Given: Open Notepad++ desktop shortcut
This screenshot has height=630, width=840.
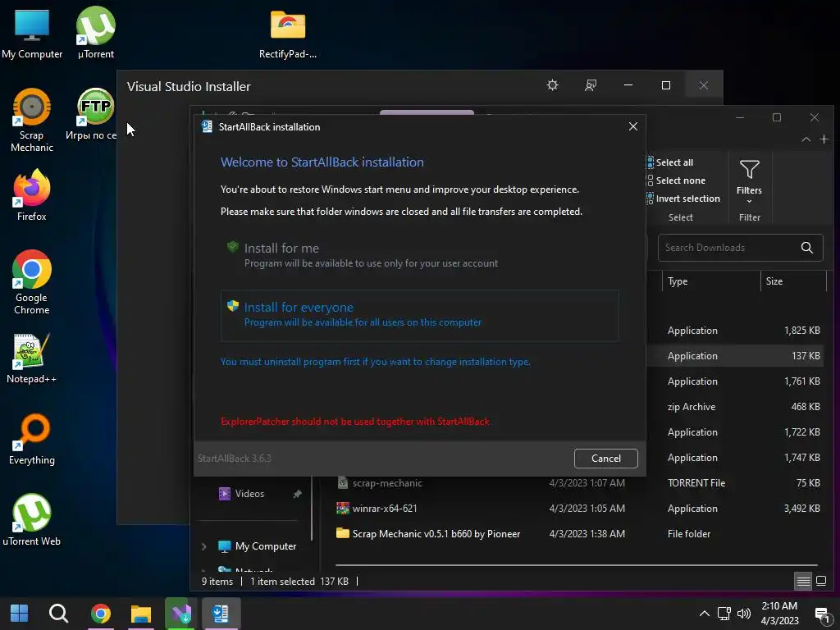Looking at the screenshot, I should point(32,359).
